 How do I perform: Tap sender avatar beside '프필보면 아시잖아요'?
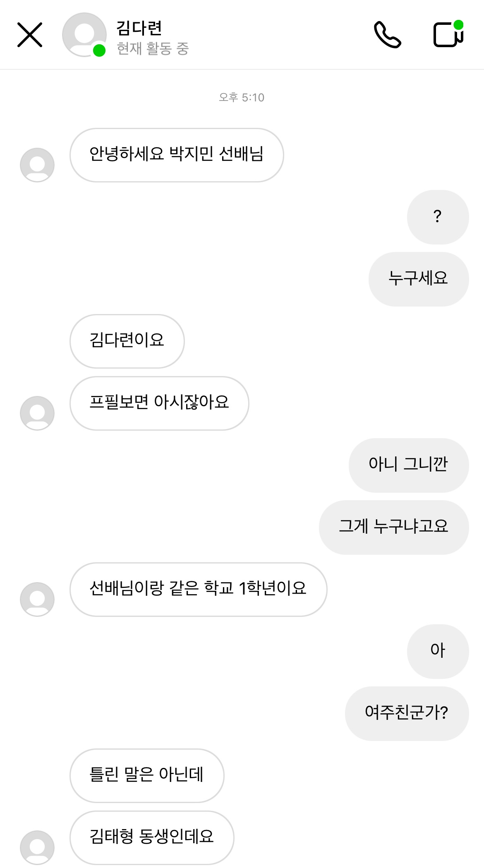pos(37,413)
